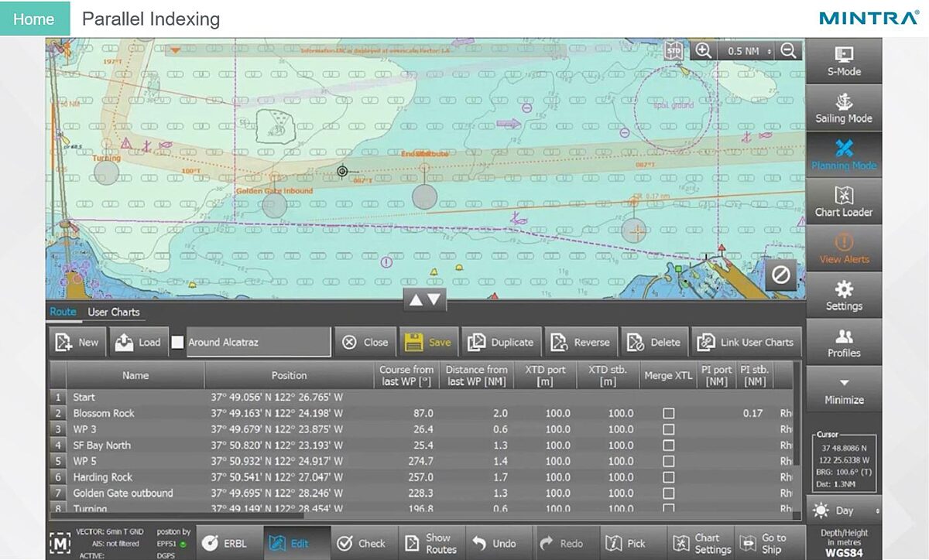929x560 pixels.
Task: Click the Name column header
Action: tap(135, 375)
